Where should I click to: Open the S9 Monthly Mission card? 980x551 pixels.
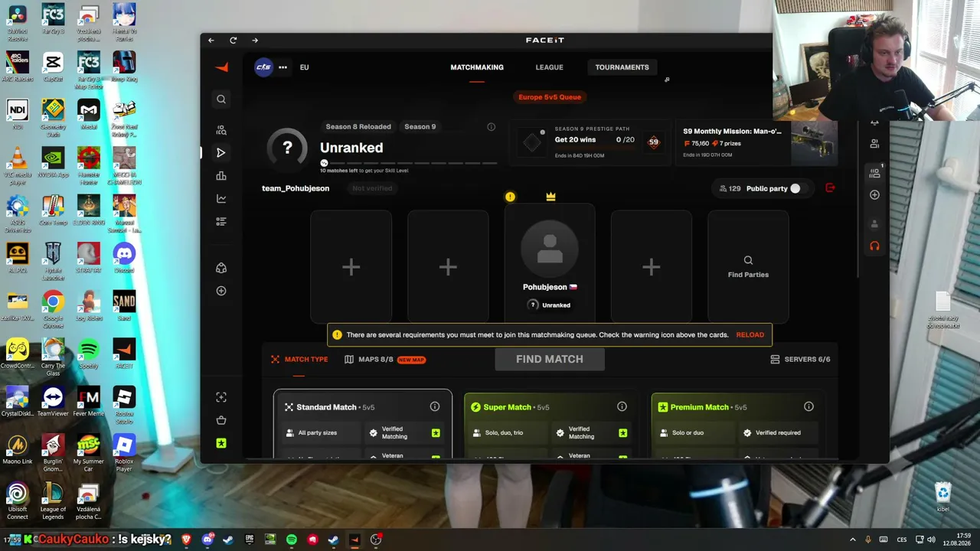point(756,142)
